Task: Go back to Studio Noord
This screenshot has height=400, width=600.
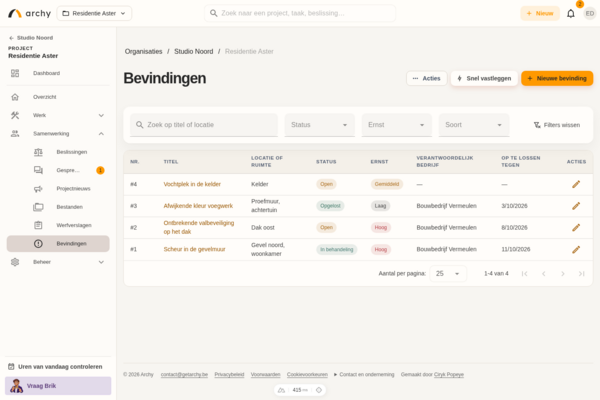Action: (x=31, y=38)
